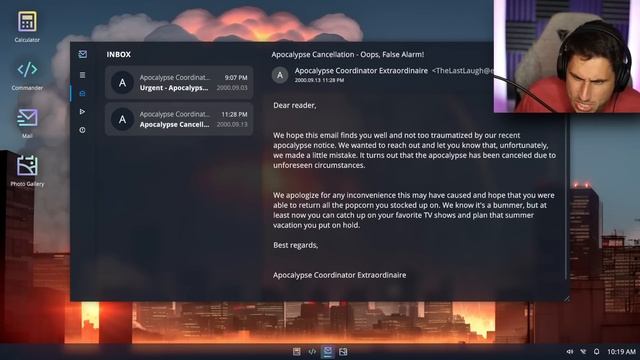Image resolution: width=640 pixels, height=360 pixels.
Task: Click the circular alert icon in mail sidebar
Action: (82, 130)
